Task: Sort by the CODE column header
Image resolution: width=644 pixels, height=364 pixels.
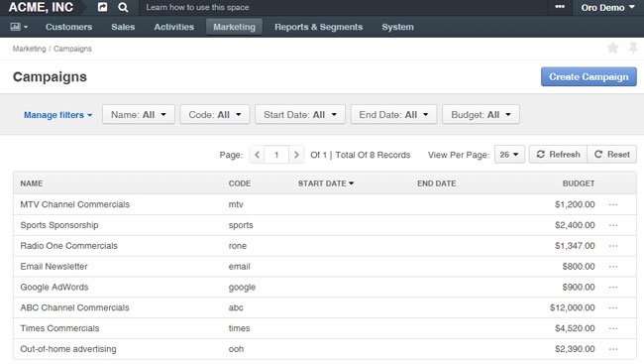Action: 240,183
